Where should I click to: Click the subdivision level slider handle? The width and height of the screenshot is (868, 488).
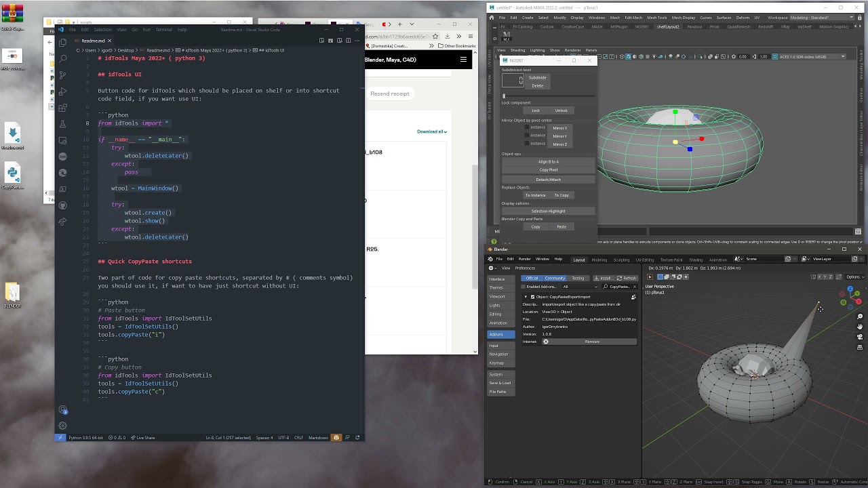pos(504,96)
